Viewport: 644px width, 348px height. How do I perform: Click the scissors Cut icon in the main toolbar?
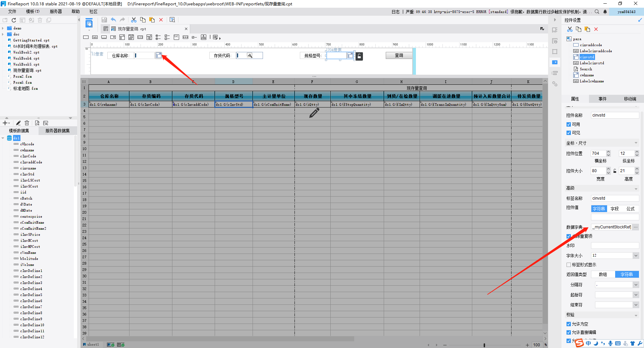[x=133, y=20]
